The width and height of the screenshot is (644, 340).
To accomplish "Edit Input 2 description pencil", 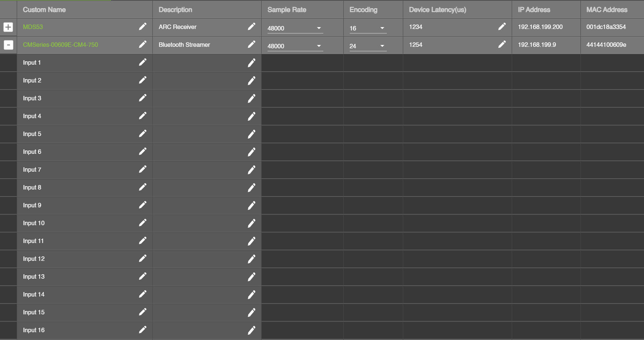I will 252,81.
